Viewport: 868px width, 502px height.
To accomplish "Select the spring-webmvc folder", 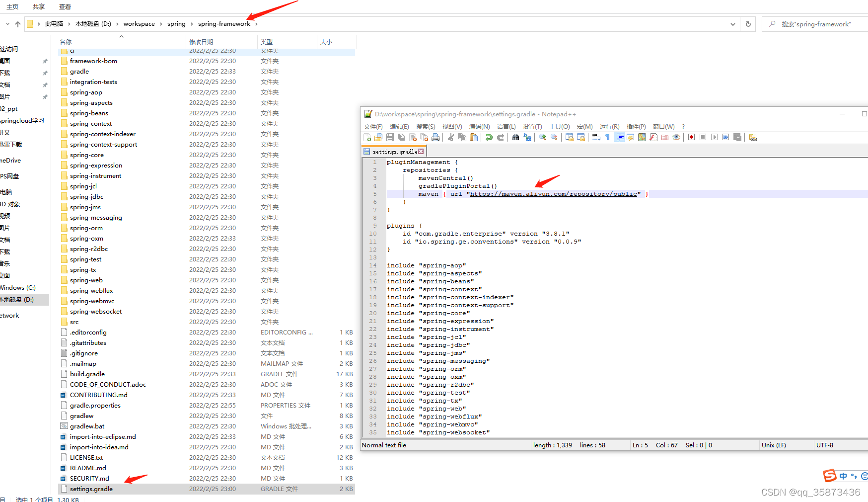I will click(207, 301).
